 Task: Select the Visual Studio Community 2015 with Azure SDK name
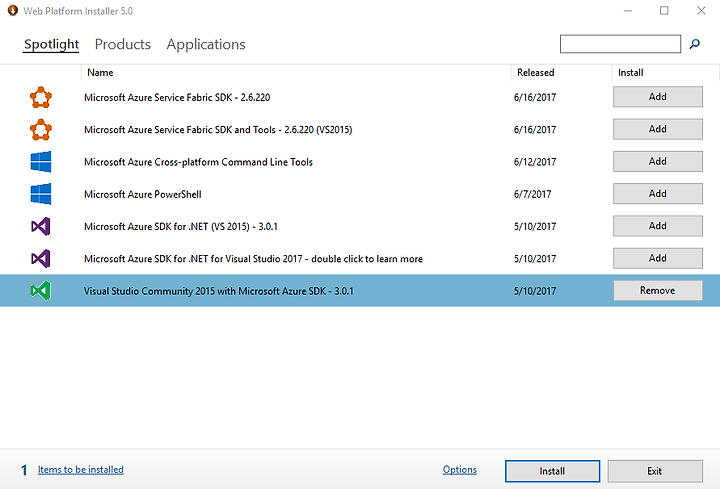point(219,291)
